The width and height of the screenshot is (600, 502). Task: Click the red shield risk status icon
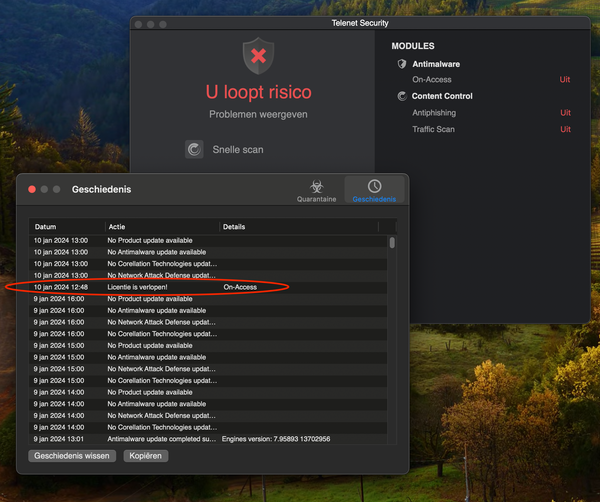pyautogui.click(x=258, y=57)
